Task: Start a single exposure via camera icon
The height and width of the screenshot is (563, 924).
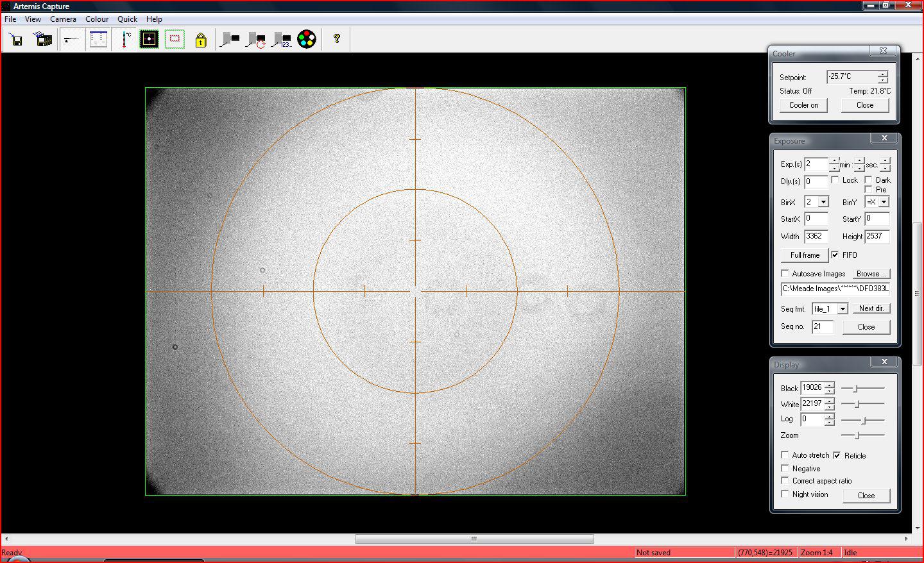Action: pos(230,40)
